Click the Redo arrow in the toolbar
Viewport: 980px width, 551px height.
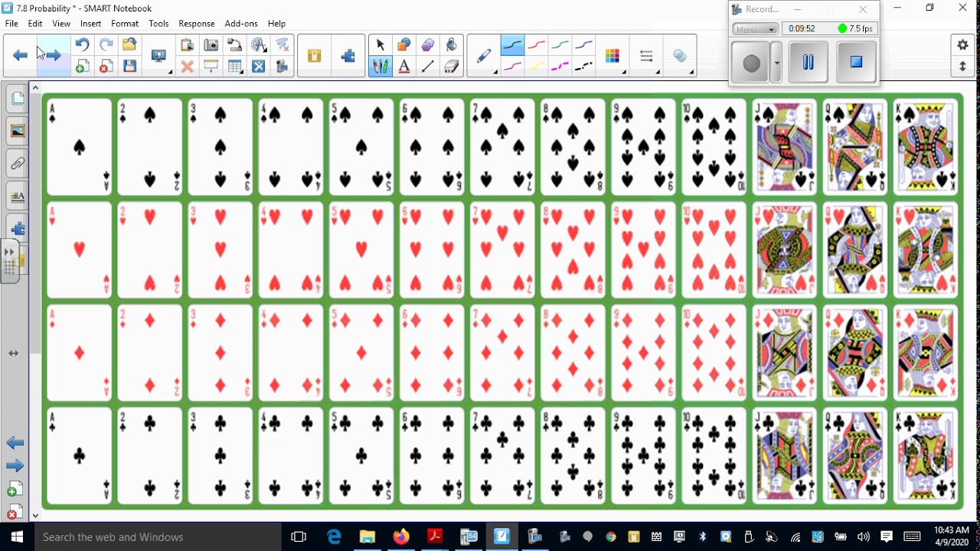pos(106,45)
